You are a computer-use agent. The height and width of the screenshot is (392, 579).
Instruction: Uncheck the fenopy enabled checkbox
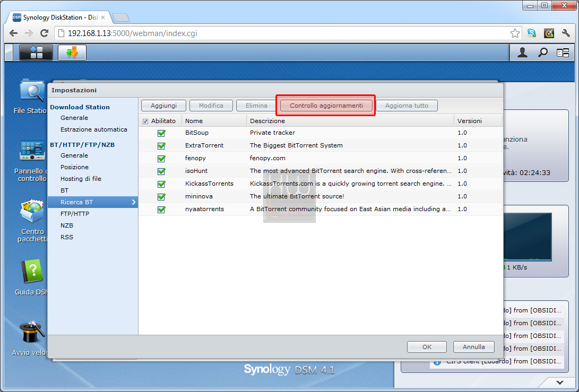pyautogui.click(x=161, y=159)
